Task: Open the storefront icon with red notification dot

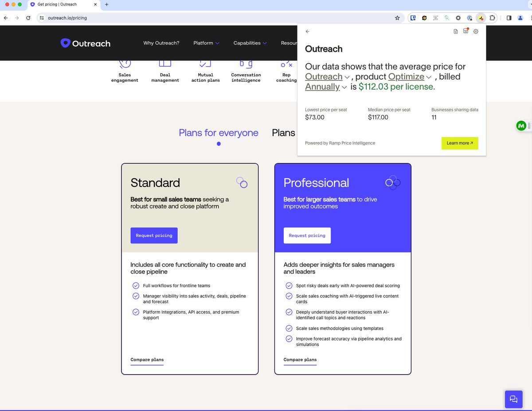Action: 466,31
